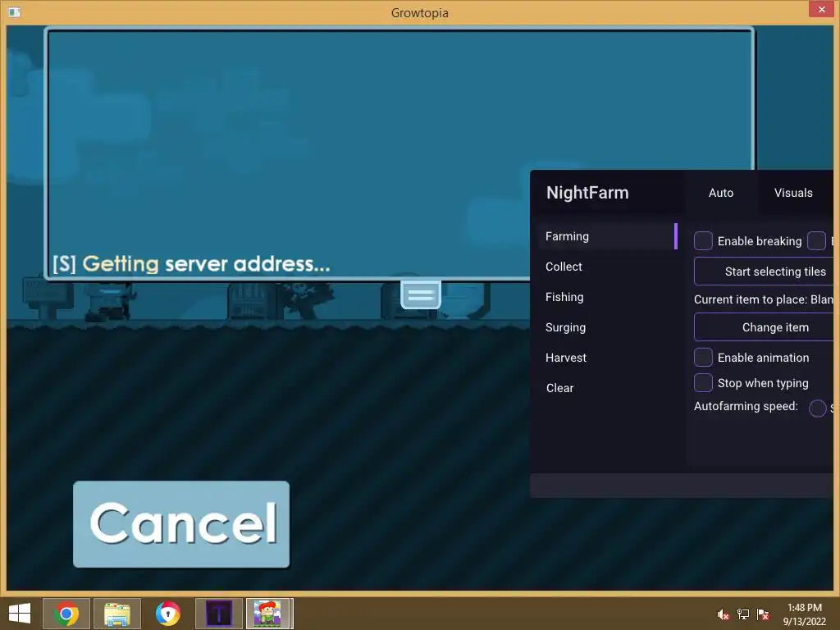
Task: Open Google Chrome from the taskbar
Action: click(x=66, y=614)
